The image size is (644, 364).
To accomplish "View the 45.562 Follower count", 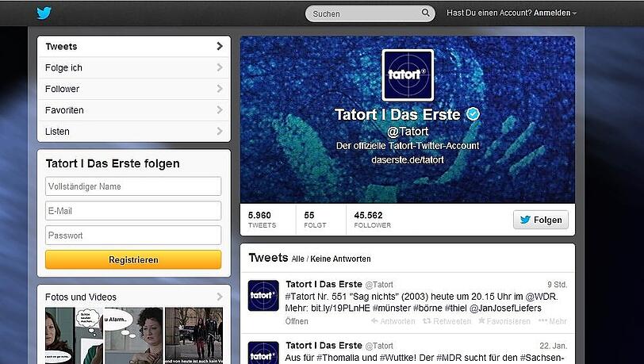I will tap(372, 220).
